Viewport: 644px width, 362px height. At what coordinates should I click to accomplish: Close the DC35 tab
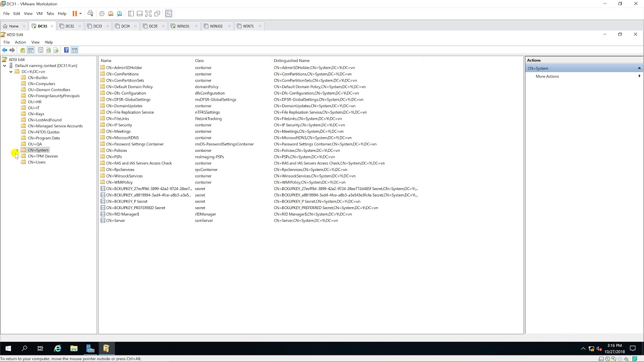pos(164,26)
